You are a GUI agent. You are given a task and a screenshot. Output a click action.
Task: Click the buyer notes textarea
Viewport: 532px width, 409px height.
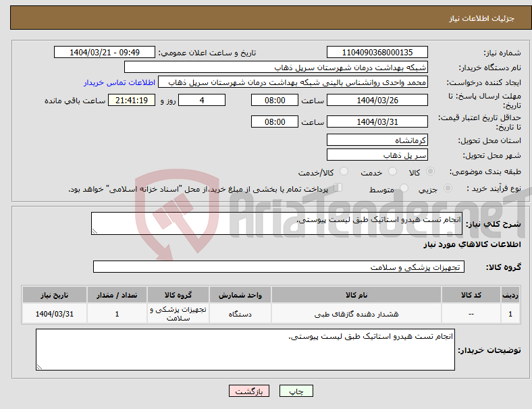point(245,350)
